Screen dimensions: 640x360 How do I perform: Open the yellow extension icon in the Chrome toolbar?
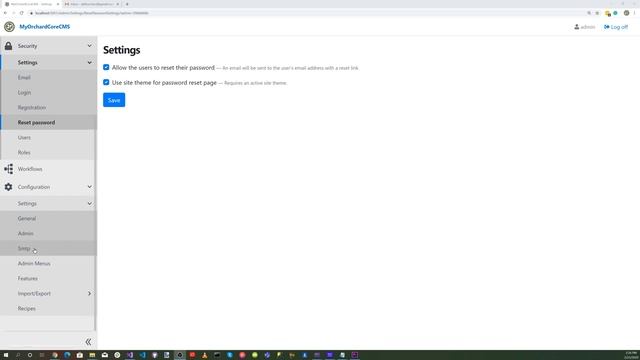click(608, 13)
